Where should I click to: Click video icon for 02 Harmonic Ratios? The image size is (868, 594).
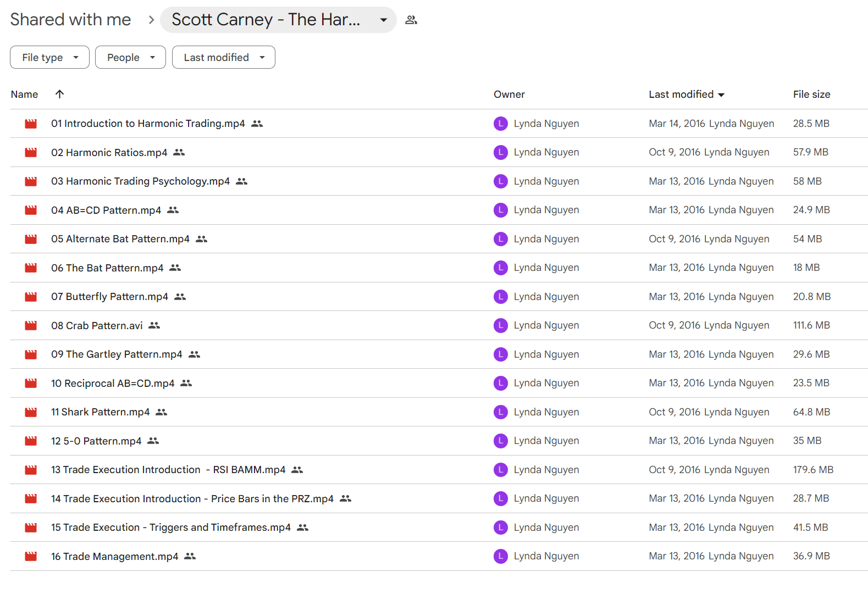[31, 152]
